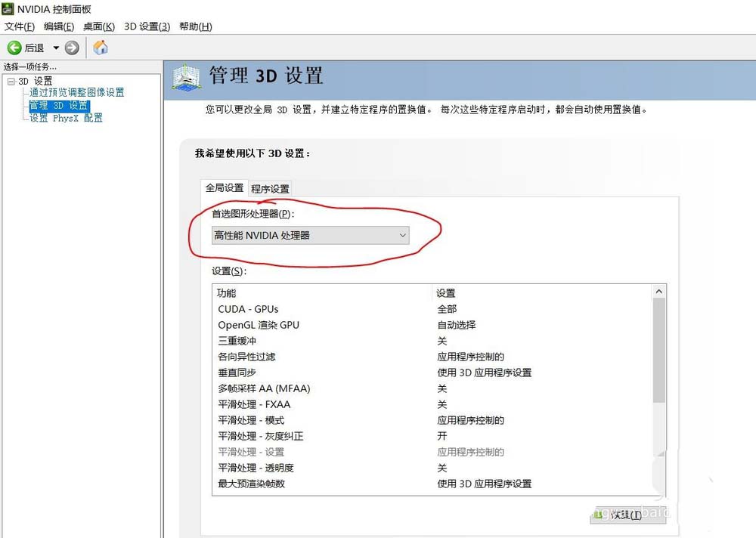
Task: Switch to the 程序设置 tab
Action: pyautogui.click(x=270, y=189)
